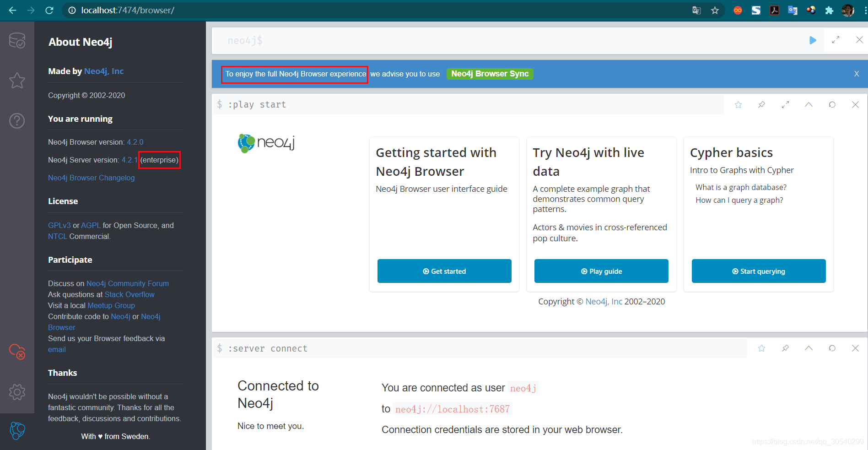Click the Start querying button
The width and height of the screenshot is (868, 450).
click(x=759, y=271)
